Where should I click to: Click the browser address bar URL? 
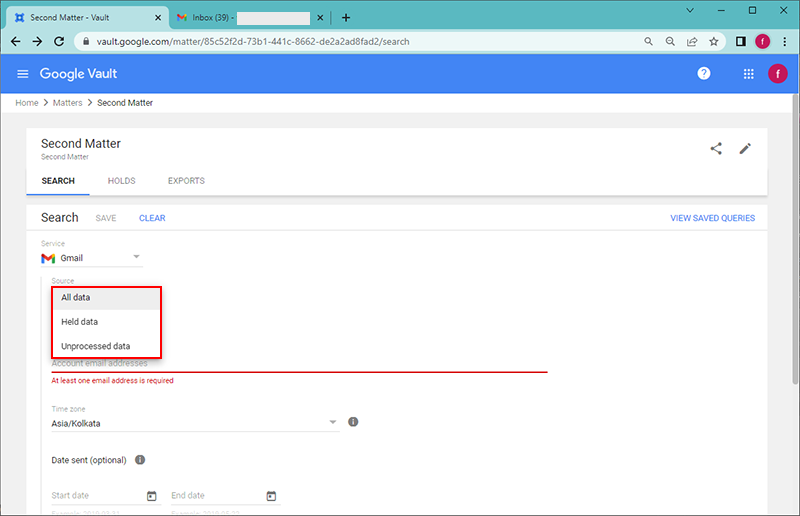coord(253,41)
